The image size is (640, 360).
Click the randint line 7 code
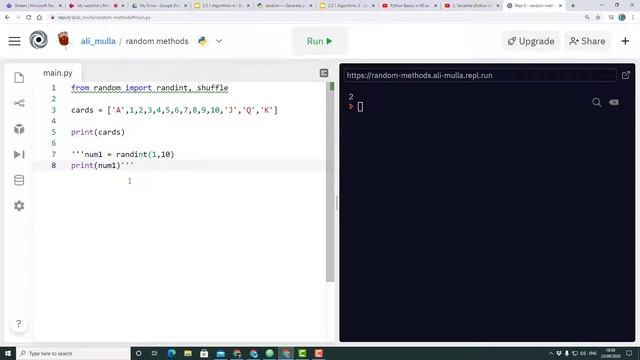[x=122, y=154]
